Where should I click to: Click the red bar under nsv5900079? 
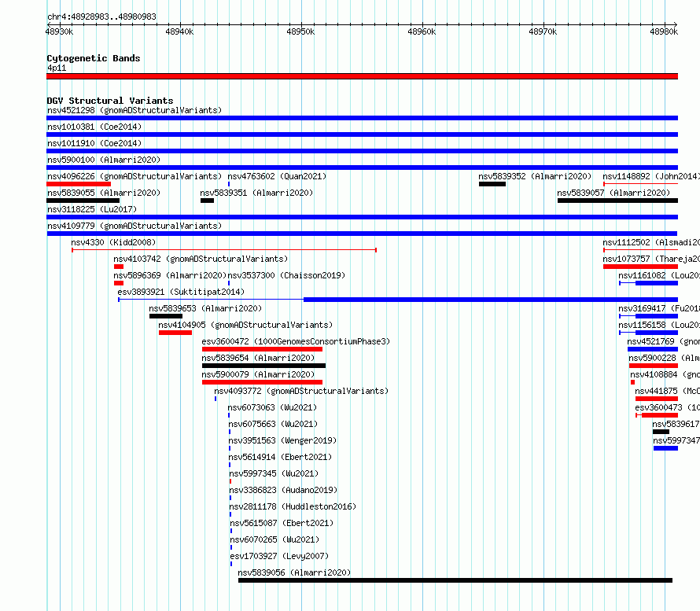[262, 382]
